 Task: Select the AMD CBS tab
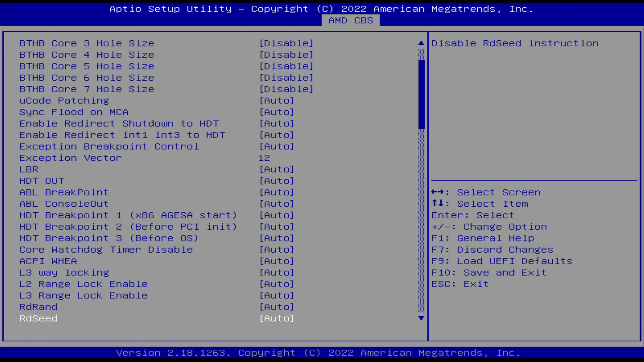(x=351, y=20)
